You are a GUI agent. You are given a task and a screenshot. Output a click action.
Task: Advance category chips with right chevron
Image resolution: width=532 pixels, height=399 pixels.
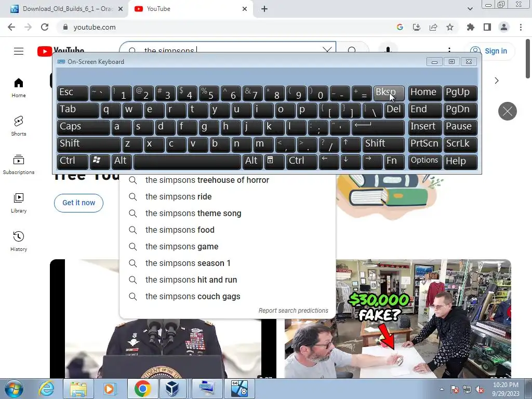[496, 81]
